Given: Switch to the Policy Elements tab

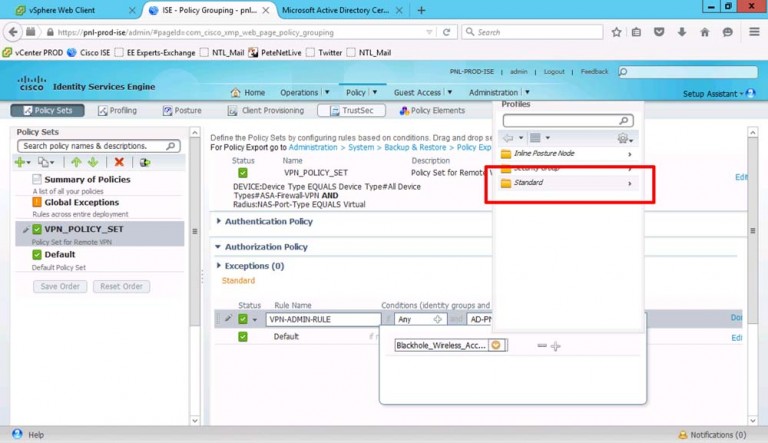Looking at the screenshot, I should [x=432, y=110].
